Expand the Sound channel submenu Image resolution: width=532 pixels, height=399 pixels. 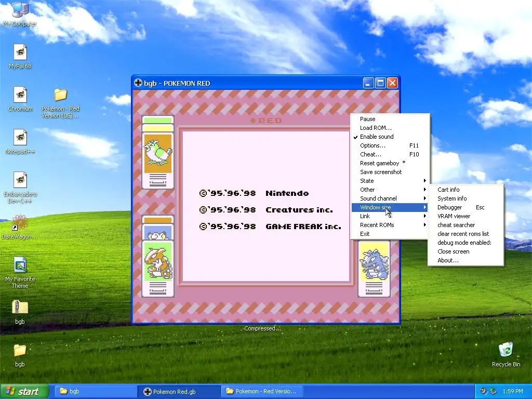click(x=390, y=198)
